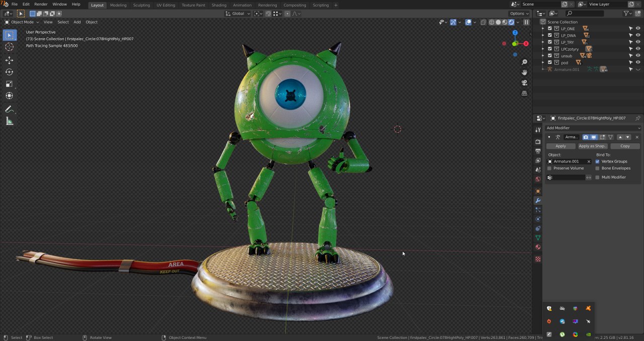The image size is (644, 341).
Task: Choose the Move tool
Action: pos(10,60)
